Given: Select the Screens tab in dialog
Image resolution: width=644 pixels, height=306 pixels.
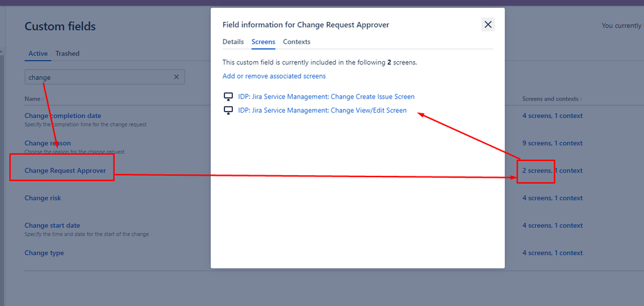Looking at the screenshot, I should click(x=263, y=42).
